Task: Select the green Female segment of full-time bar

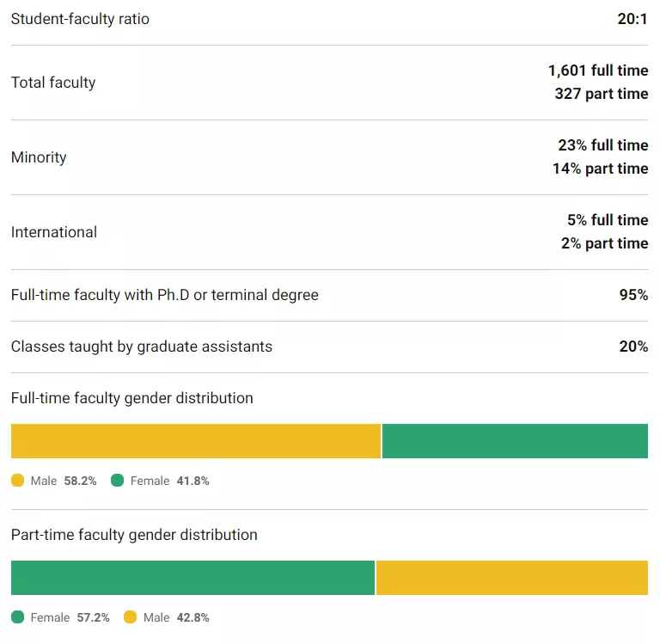Action: pyautogui.click(x=515, y=441)
